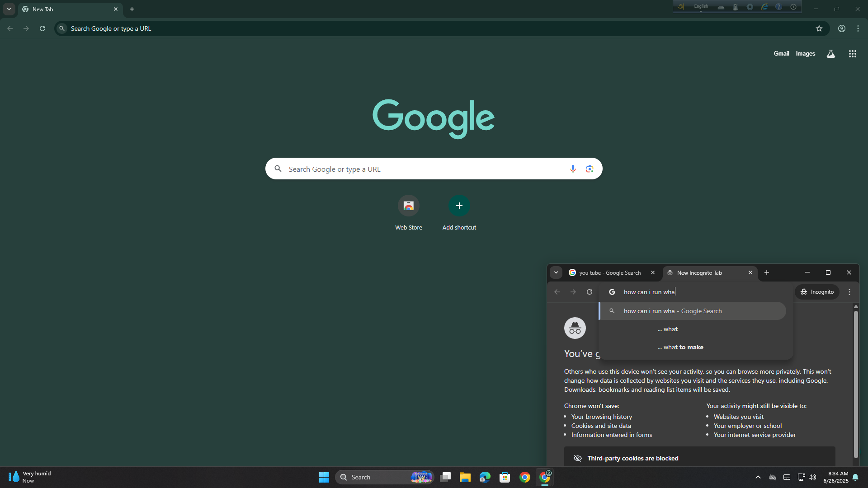Click the active Chrome icon with profile badge
Screen dimensions: 868x488
(x=545, y=477)
